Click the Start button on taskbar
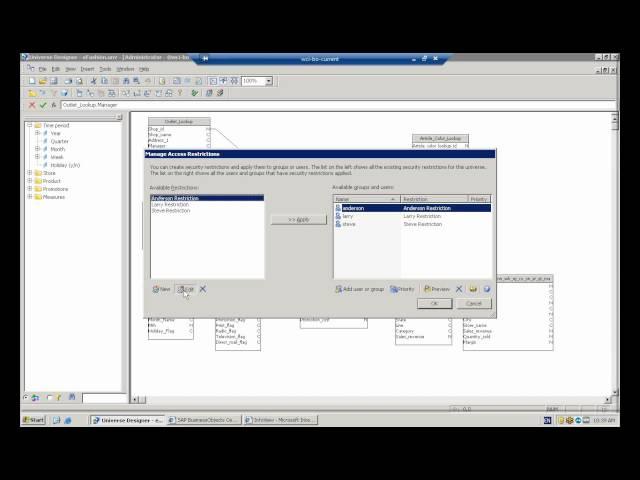640x480 pixels. [x=33, y=420]
